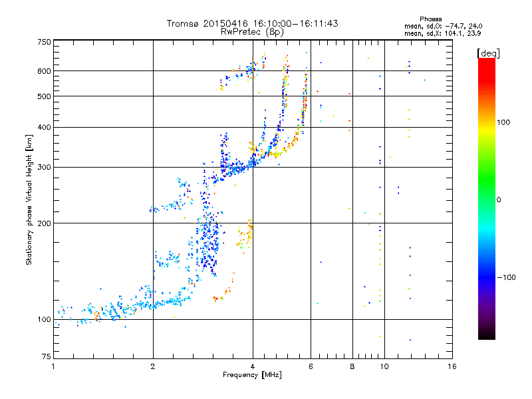Click the y-axis tick label '300'
Image resolution: width=532 pixels, height=399 pixels.
(44, 168)
